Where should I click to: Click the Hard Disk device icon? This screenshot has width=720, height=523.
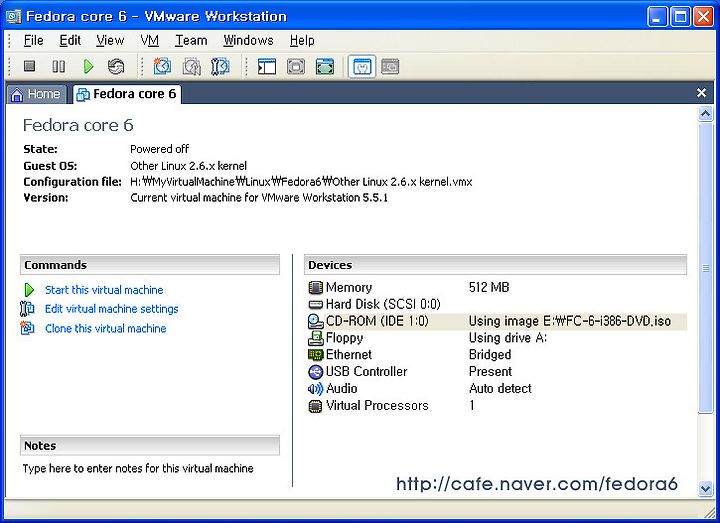click(x=315, y=304)
